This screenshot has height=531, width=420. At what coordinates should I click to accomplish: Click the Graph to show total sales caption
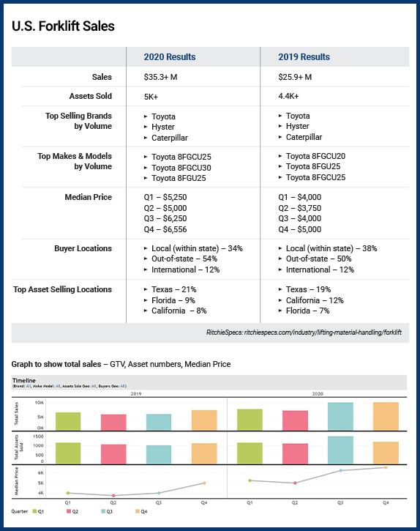point(121,364)
